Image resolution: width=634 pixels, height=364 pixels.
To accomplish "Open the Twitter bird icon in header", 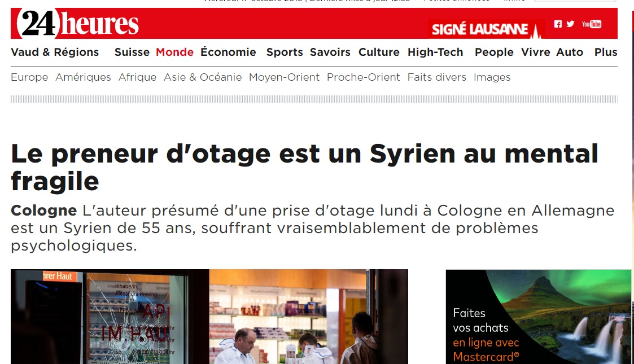I will [570, 24].
